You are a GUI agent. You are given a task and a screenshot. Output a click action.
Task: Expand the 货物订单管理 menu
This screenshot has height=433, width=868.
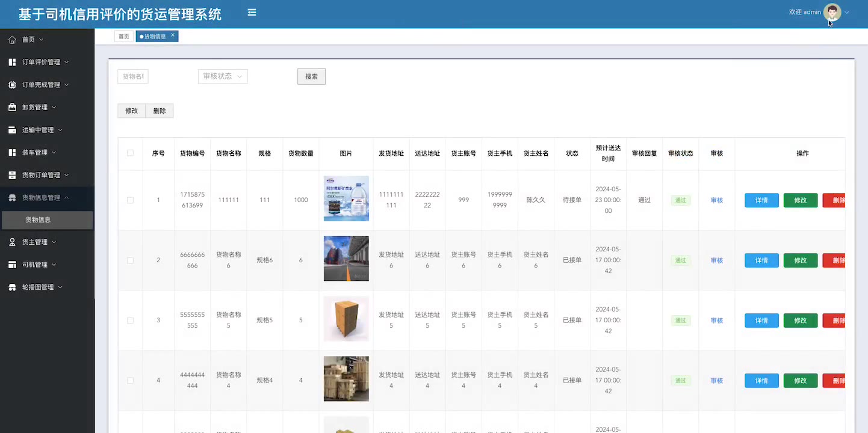66,175
